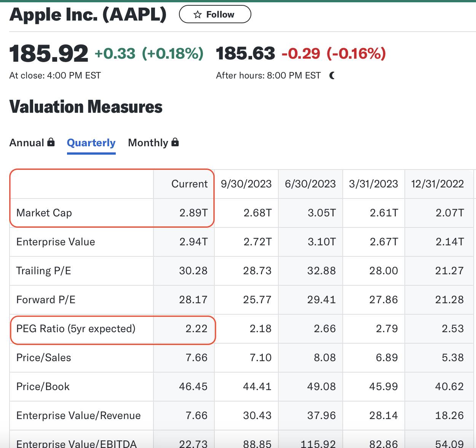Click the Current column header
476x448 pixels.
(x=189, y=184)
